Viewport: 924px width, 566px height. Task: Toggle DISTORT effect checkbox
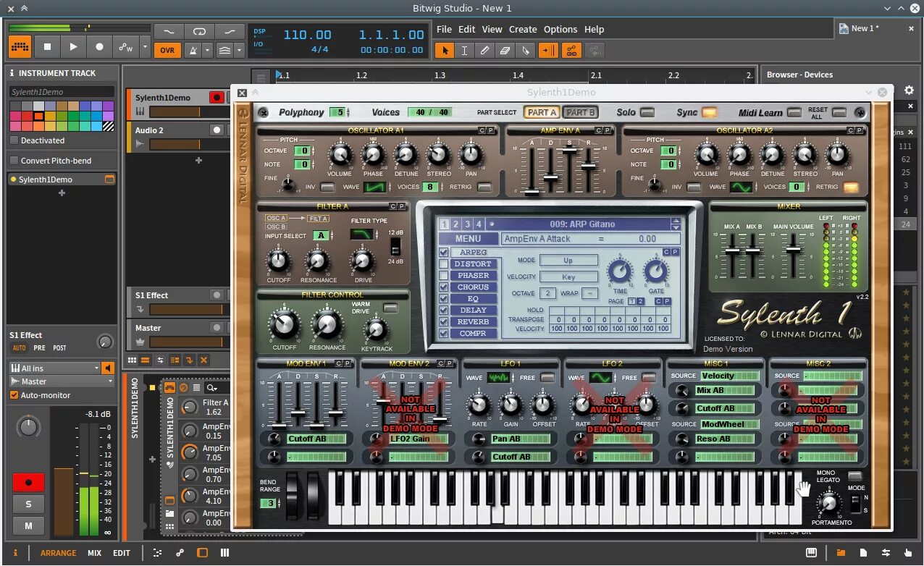pos(444,264)
